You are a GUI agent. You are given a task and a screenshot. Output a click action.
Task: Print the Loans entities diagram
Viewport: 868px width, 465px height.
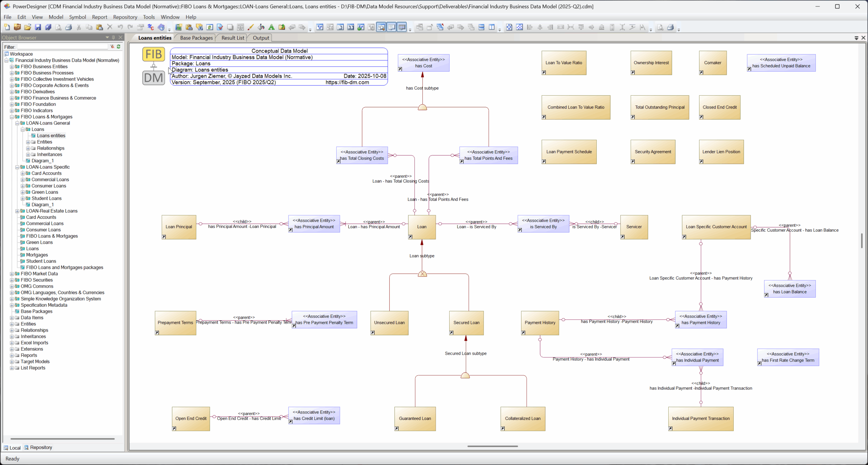point(69,27)
